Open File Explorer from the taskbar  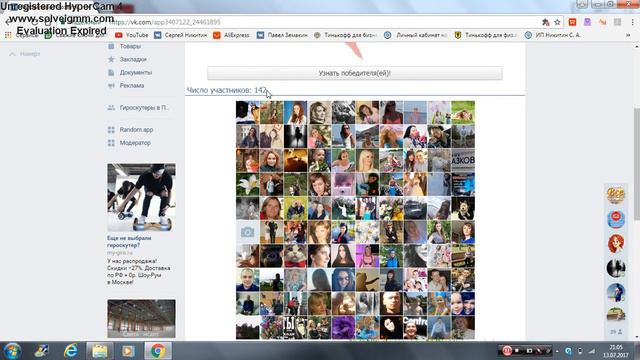click(x=100, y=351)
